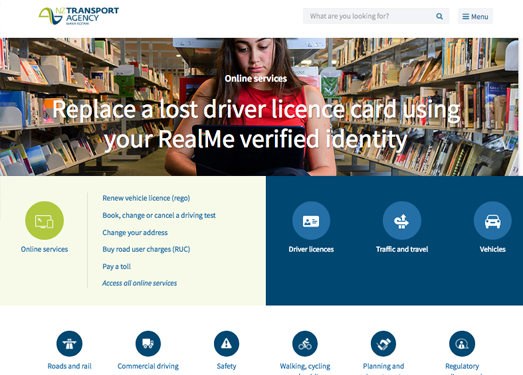Open the Roads and rail label

coord(69,366)
